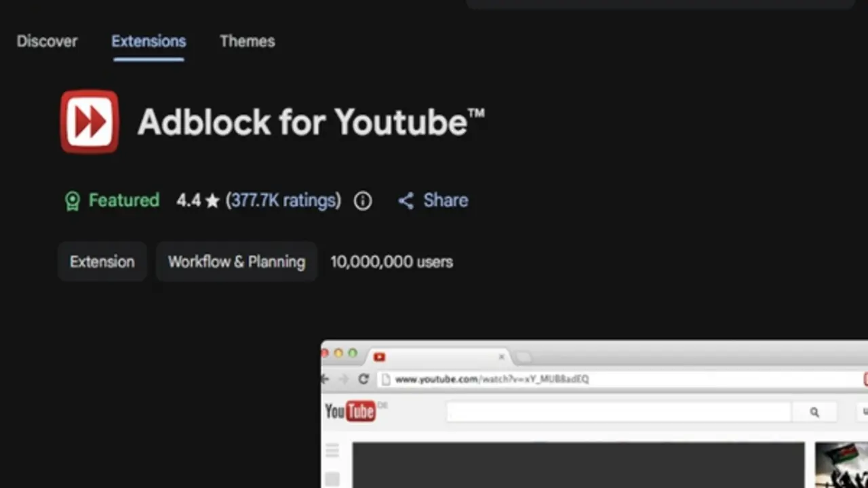Open the 377.7K ratings link
The image size is (868, 488).
[283, 201]
